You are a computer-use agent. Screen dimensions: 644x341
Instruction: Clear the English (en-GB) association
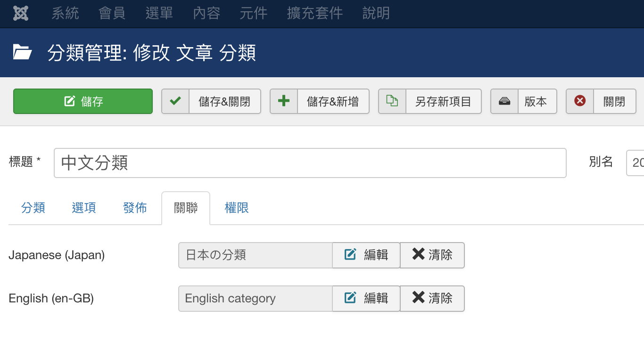tap(432, 299)
